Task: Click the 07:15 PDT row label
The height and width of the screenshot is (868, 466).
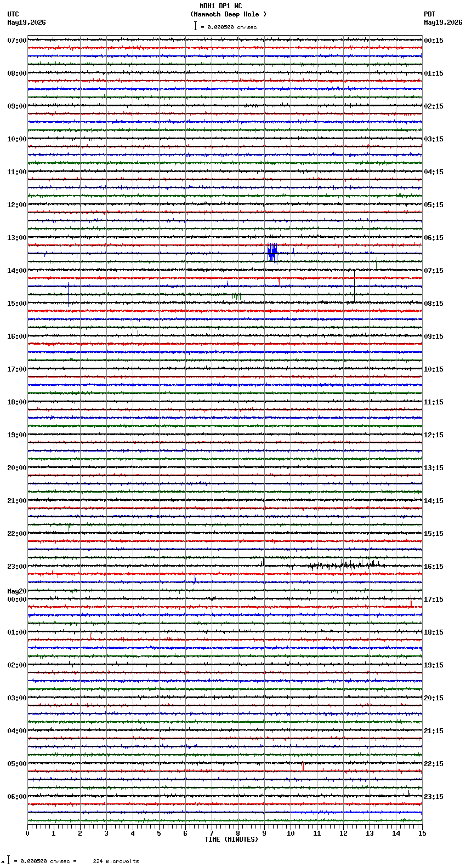Action: click(x=434, y=271)
